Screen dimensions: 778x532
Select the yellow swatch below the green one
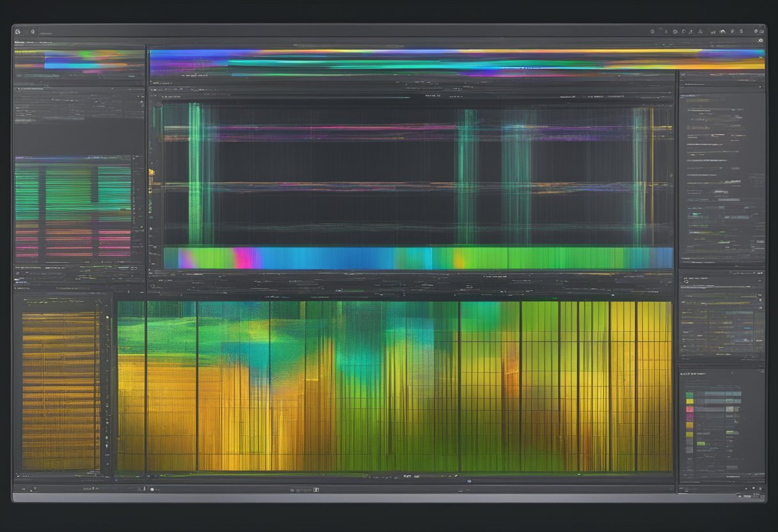689,403
